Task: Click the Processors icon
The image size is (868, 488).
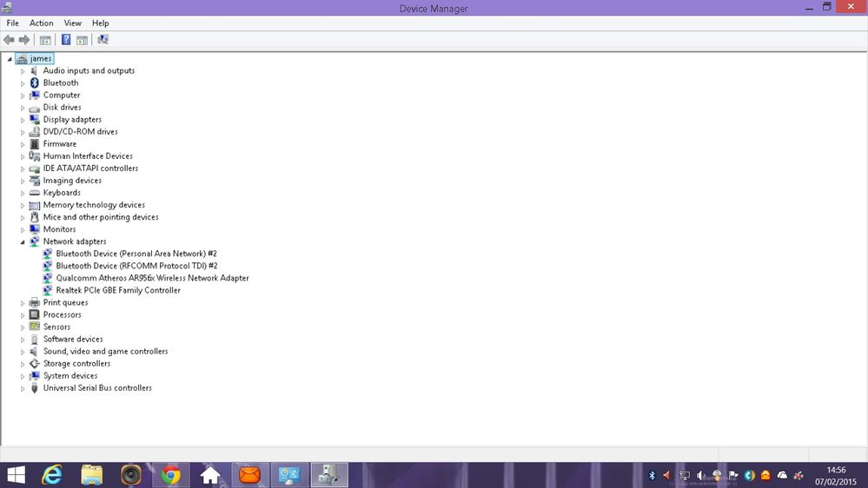Action: pos(35,314)
